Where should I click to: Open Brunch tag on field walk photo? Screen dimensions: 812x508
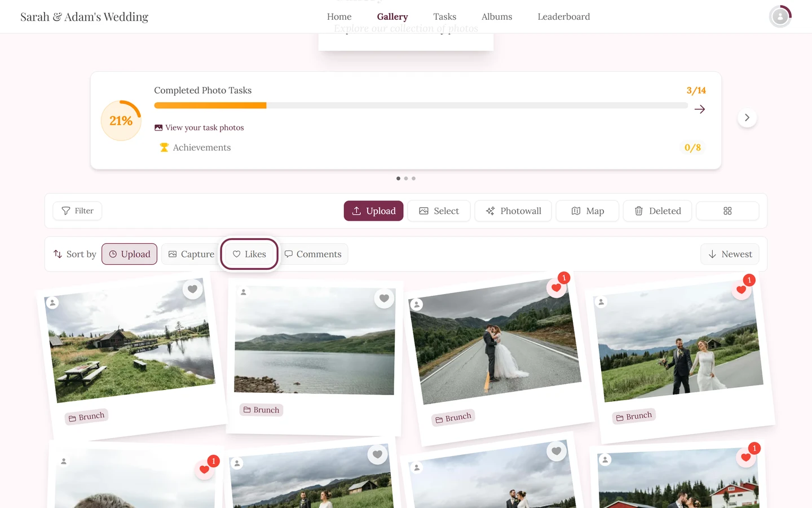pos(634,417)
